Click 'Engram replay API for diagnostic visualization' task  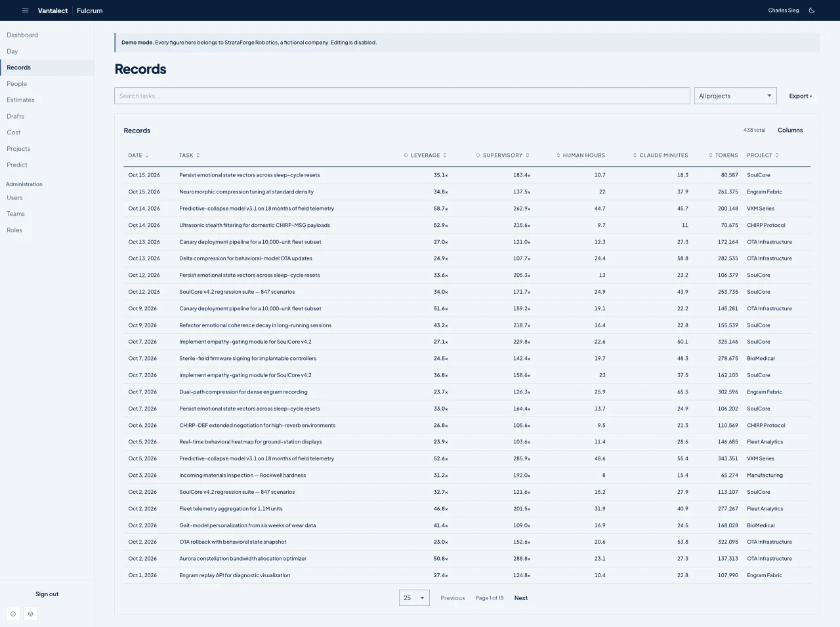pyautogui.click(x=234, y=575)
